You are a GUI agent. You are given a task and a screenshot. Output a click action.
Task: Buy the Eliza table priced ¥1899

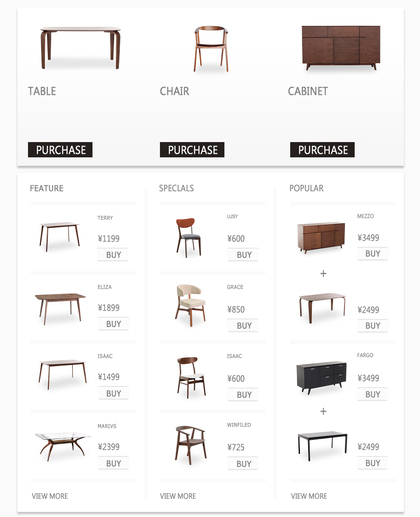pyautogui.click(x=113, y=324)
